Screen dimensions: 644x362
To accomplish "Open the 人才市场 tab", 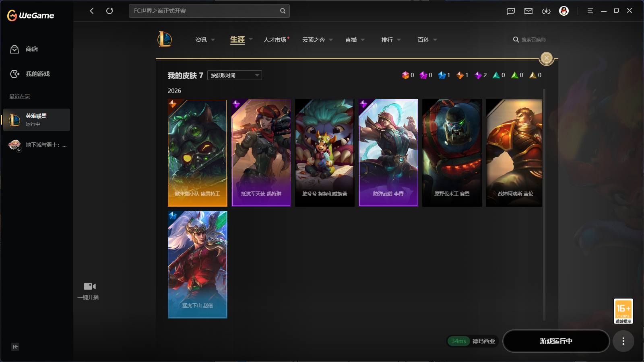I will (275, 40).
